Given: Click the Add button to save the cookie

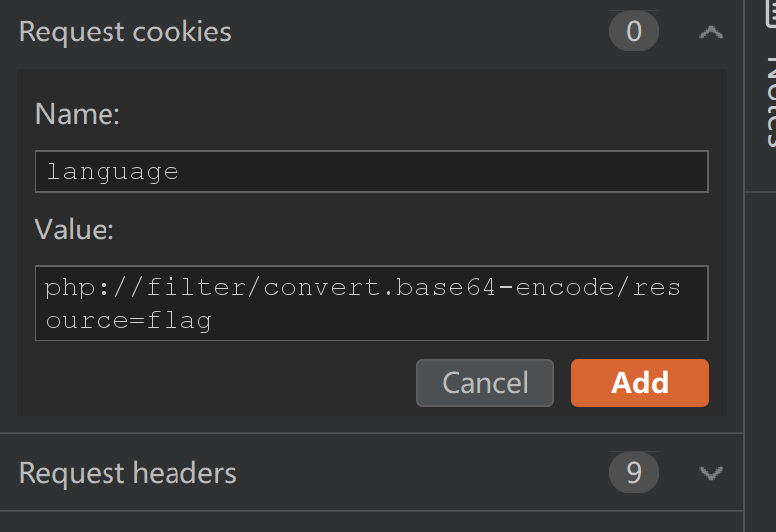Looking at the screenshot, I should coord(639,382).
